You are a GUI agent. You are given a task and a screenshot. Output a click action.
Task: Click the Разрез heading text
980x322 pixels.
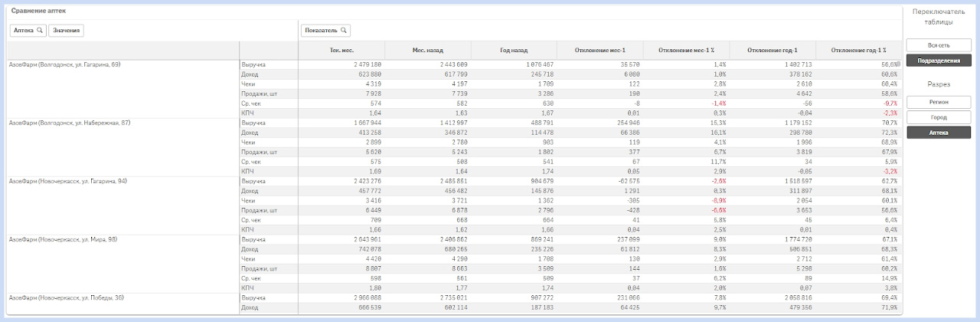point(938,84)
